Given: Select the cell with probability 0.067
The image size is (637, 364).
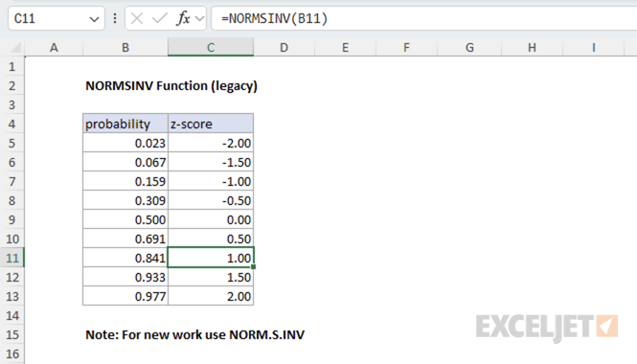Looking at the screenshot, I should click(x=125, y=162).
